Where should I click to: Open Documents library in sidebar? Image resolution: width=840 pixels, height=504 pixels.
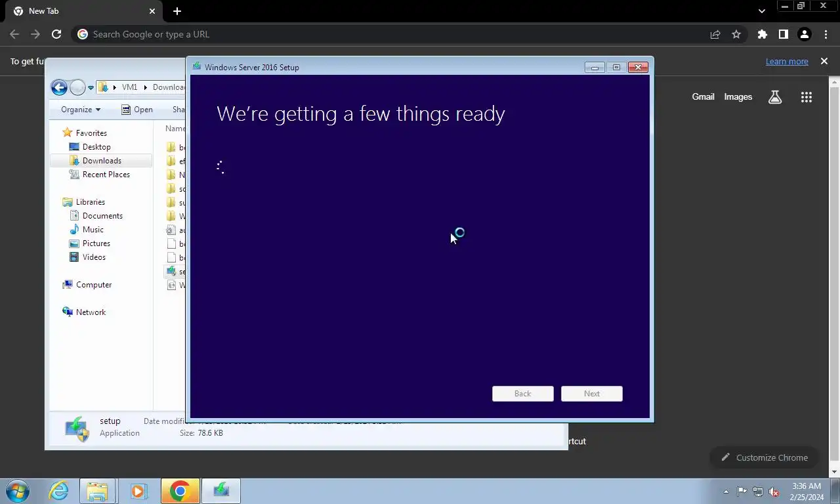(102, 216)
